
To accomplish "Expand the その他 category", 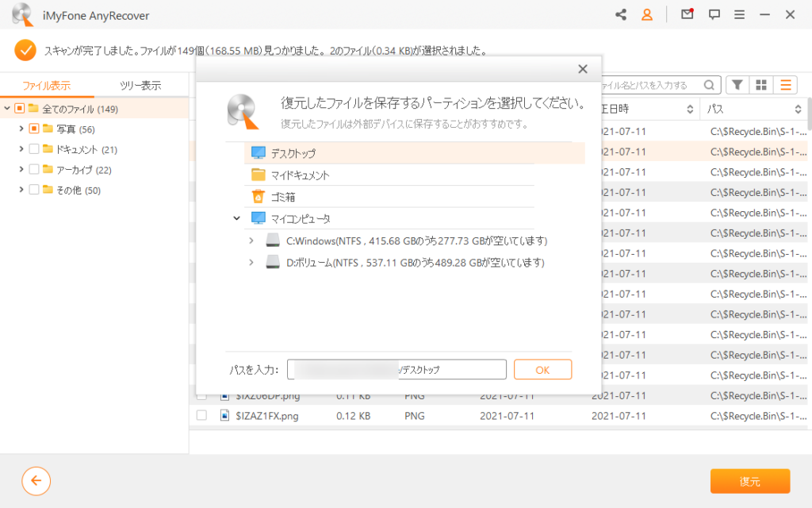I will point(21,190).
